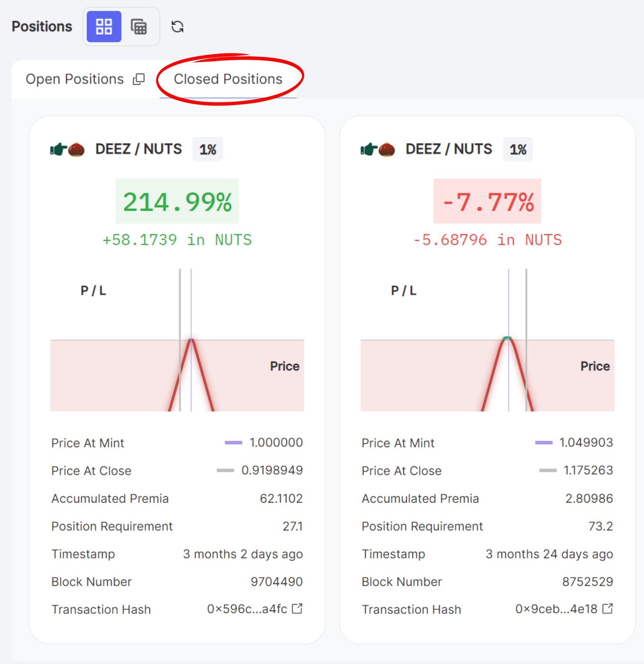
Task: Click transaction hash 0x596c...a4fc
Action: pyautogui.click(x=247, y=609)
